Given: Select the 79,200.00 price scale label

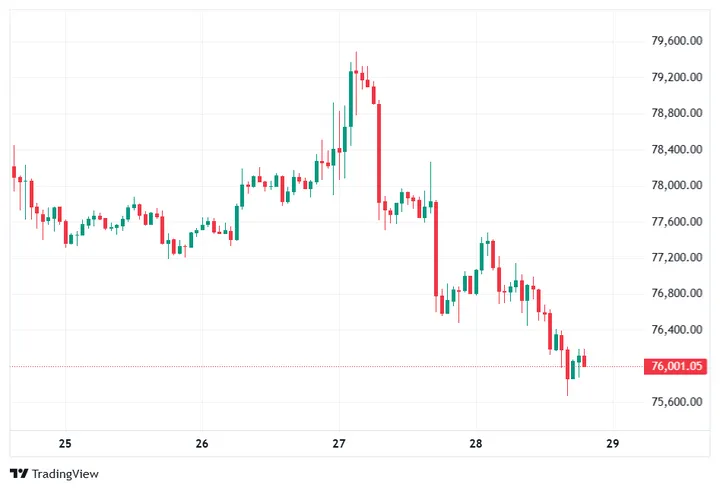Looking at the screenshot, I should (x=675, y=77).
